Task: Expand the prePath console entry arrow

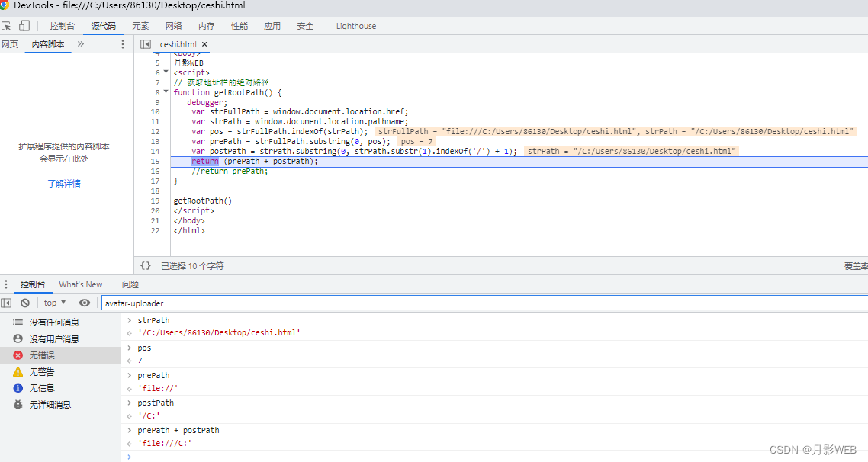Action: [130, 375]
